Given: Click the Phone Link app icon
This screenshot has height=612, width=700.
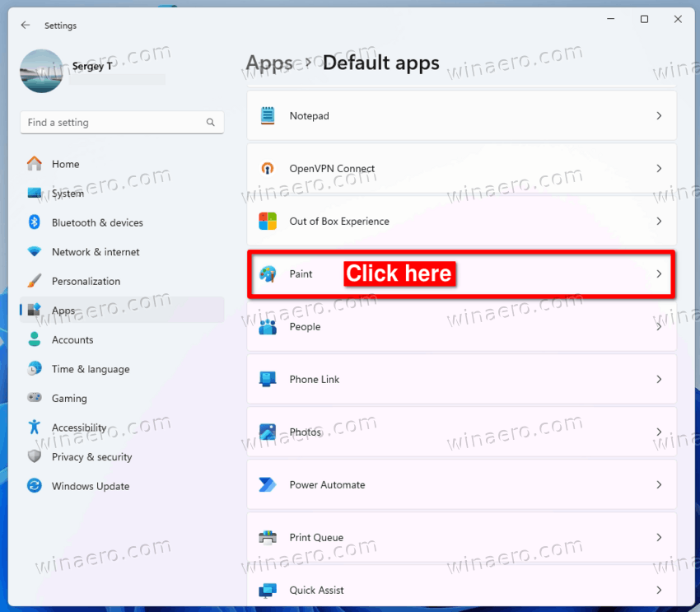Looking at the screenshot, I should click(268, 380).
